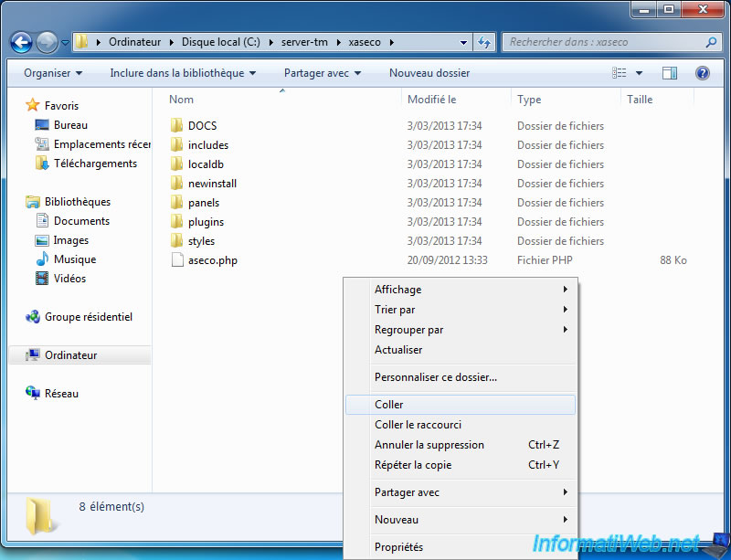
Task: Select Ordinateur in the navigation pane
Action: 79,355
